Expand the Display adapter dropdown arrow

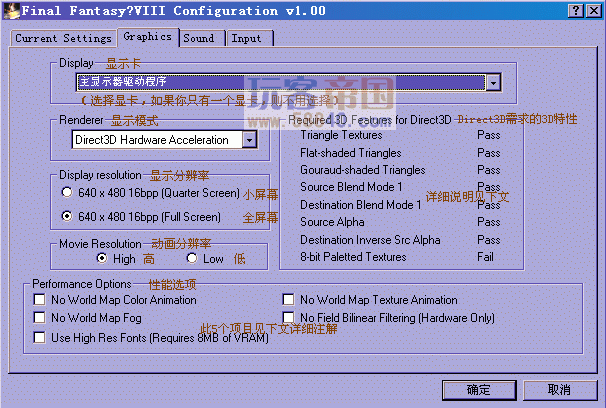coord(493,82)
